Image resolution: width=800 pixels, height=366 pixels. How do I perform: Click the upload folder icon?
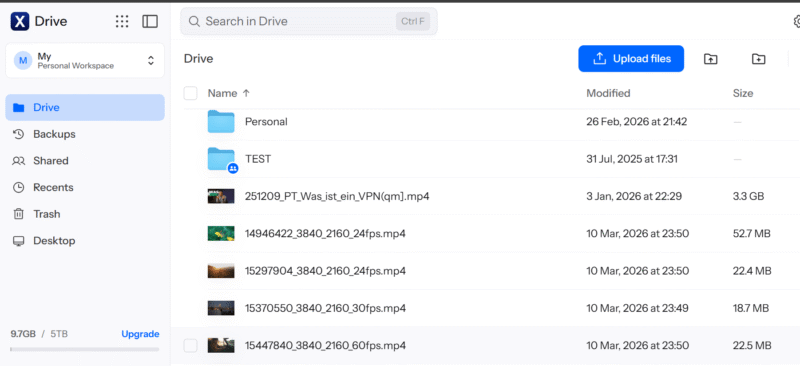(x=710, y=59)
